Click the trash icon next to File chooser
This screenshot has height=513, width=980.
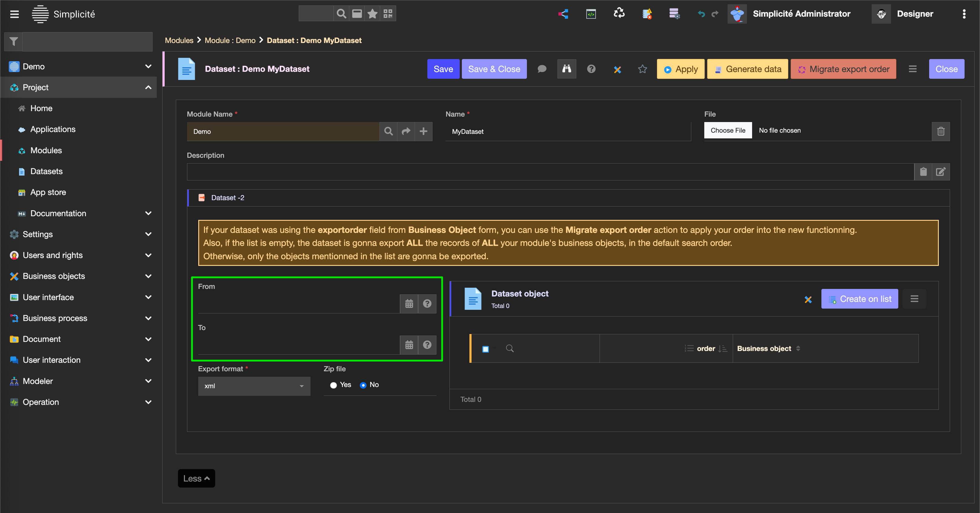[940, 131]
